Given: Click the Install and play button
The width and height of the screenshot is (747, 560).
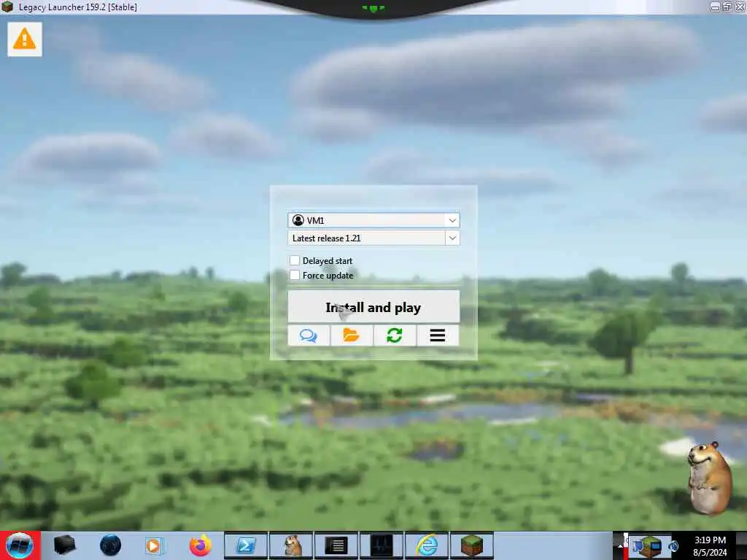Looking at the screenshot, I should coord(373,307).
